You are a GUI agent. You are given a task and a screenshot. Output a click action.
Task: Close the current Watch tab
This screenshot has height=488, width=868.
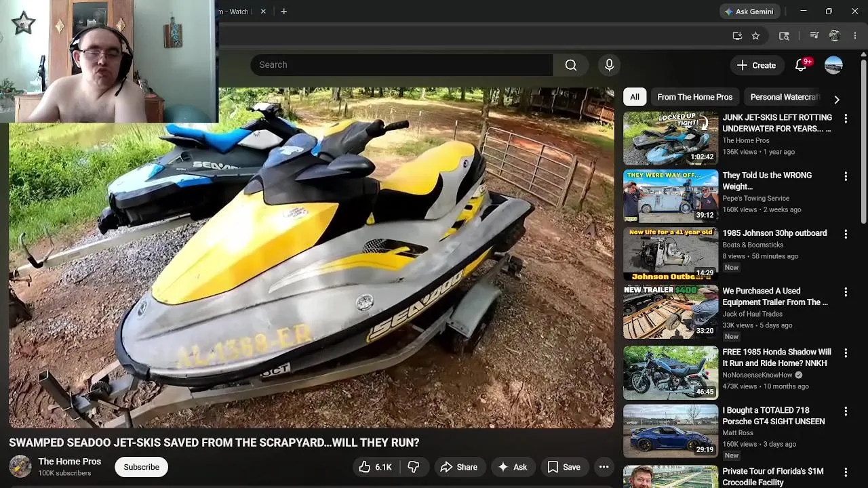coord(263,12)
